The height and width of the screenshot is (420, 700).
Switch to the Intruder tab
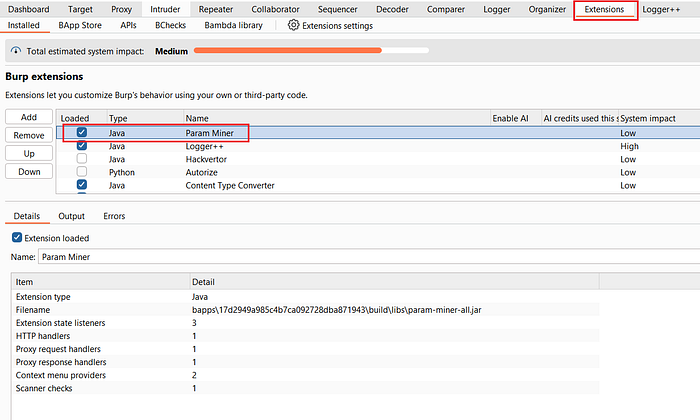[165, 9]
